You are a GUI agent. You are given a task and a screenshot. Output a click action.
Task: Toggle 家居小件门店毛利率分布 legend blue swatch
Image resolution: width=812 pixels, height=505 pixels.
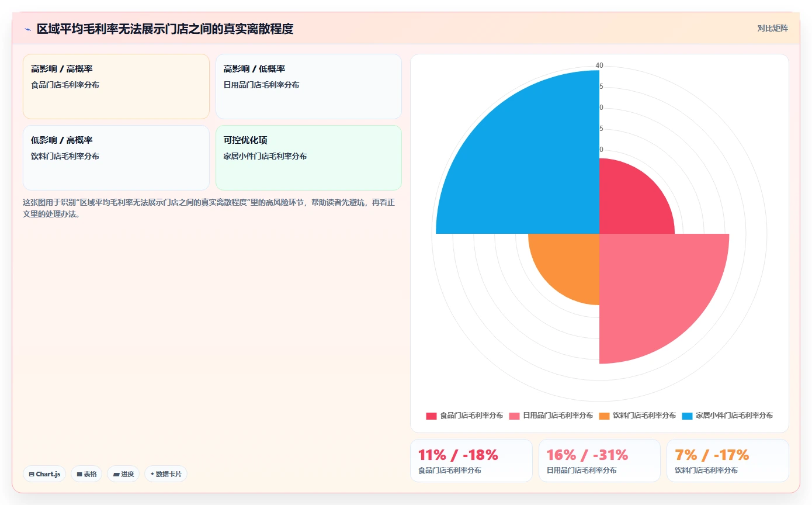(687, 416)
